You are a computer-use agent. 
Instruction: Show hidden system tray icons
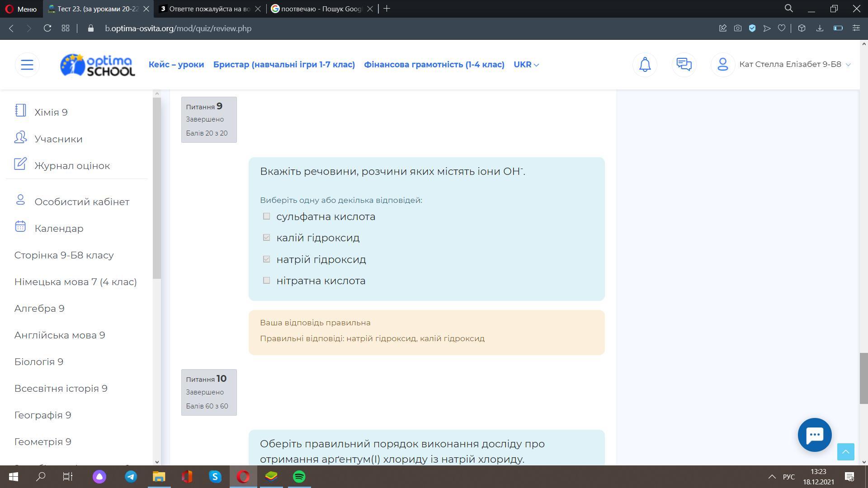tap(772, 477)
